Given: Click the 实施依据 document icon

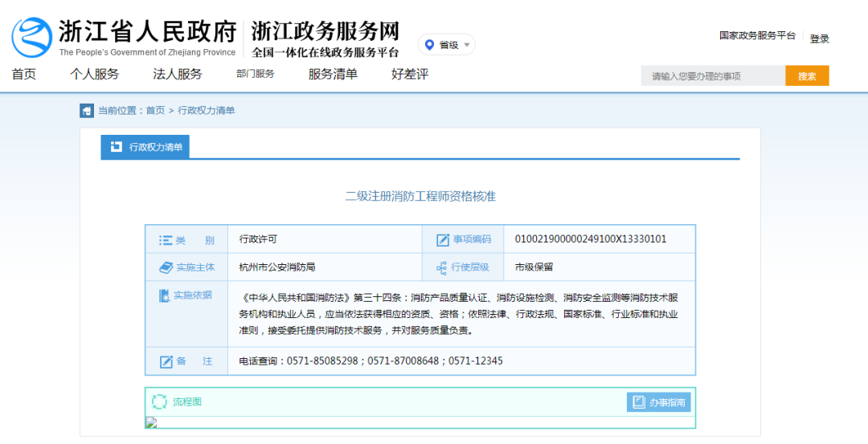Looking at the screenshot, I should point(164,295).
